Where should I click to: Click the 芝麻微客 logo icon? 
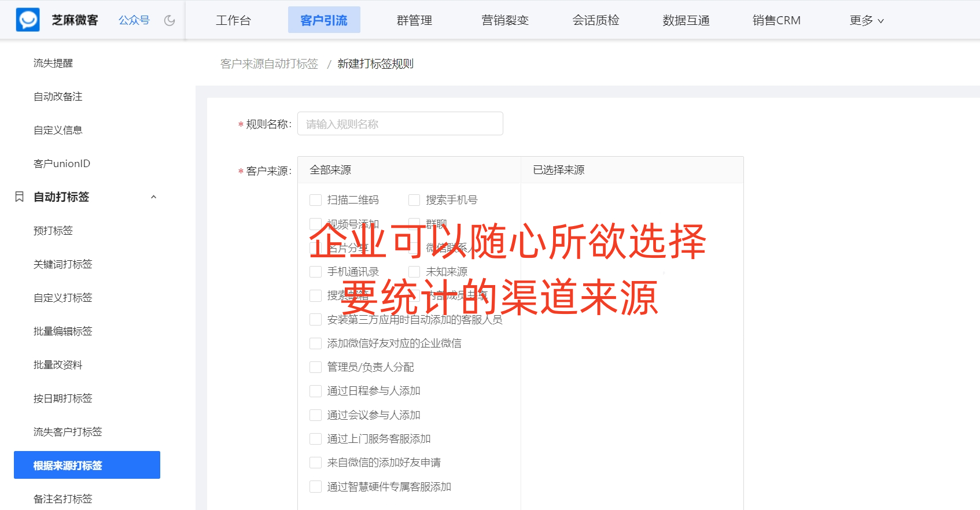click(x=28, y=20)
